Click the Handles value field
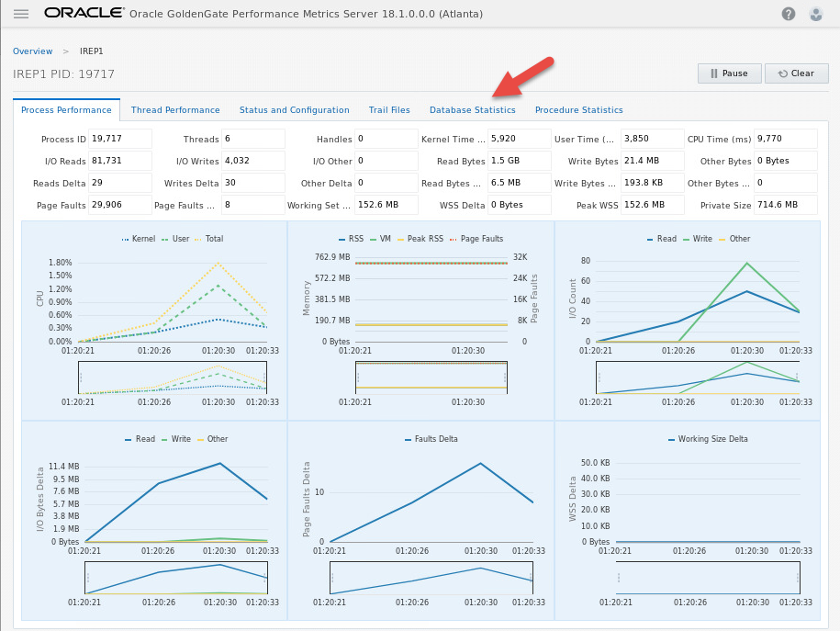Viewport: 840px width, 631px height. point(386,139)
